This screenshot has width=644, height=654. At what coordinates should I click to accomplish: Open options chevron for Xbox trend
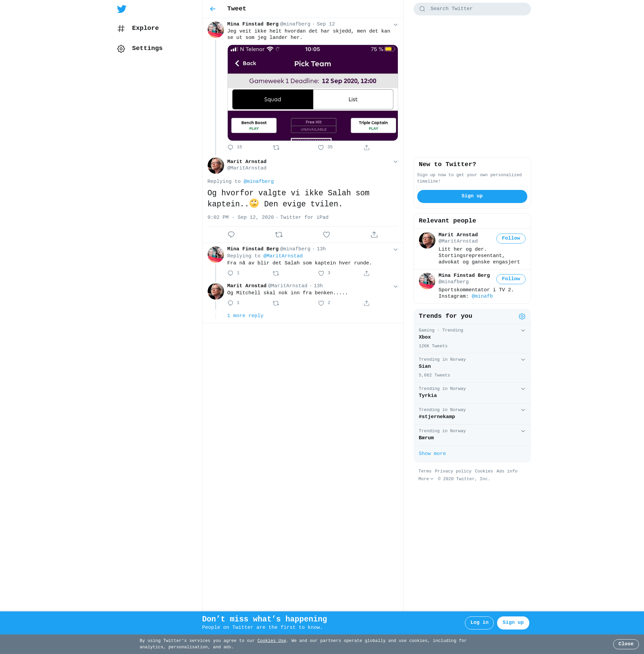[x=523, y=330]
